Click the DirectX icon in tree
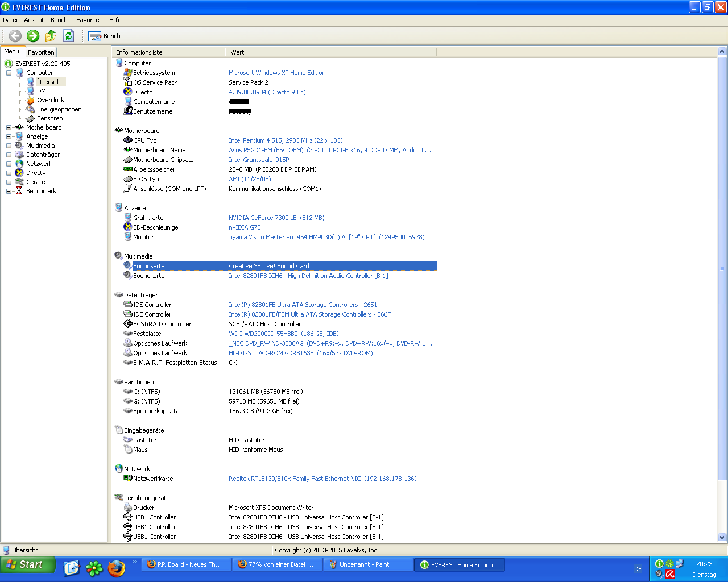728x582 pixels. (x=19, y=173)
